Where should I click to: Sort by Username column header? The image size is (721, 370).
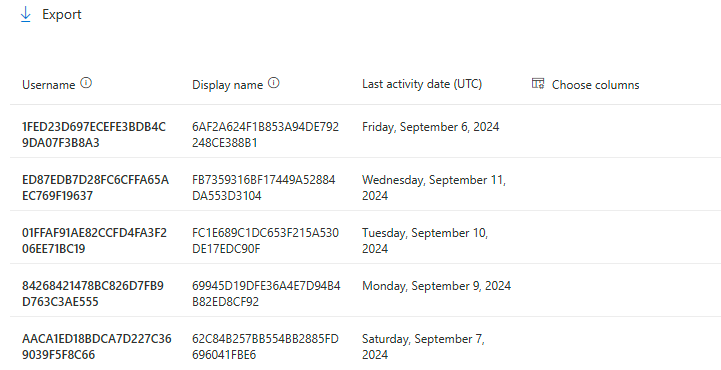[x=49, y=85]
